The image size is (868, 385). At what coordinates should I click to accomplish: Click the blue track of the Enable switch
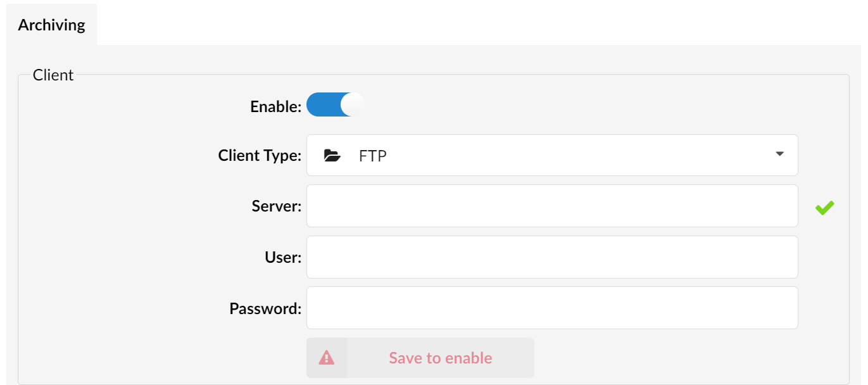click(x=323, y=104)
